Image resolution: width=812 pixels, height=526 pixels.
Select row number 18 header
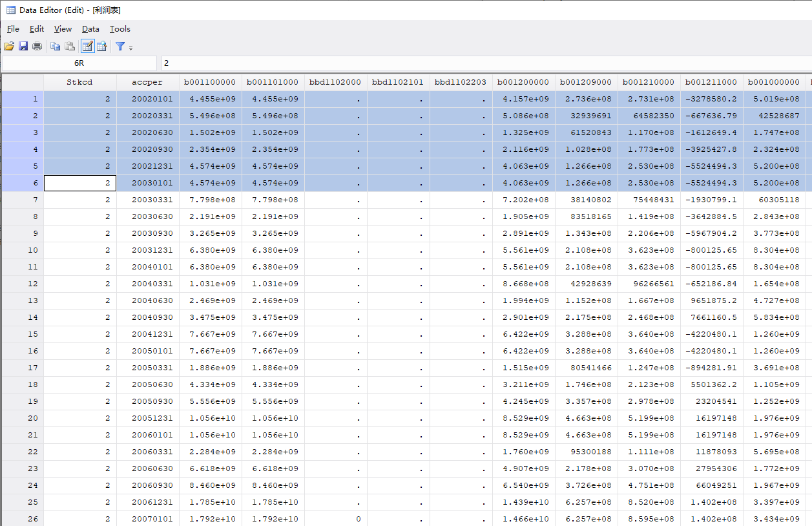[22, 384]
